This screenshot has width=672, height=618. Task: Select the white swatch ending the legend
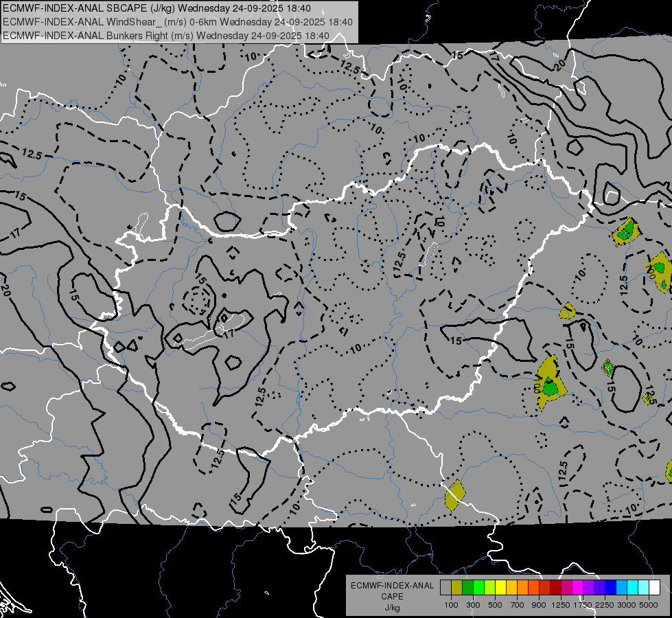(655, 587)
